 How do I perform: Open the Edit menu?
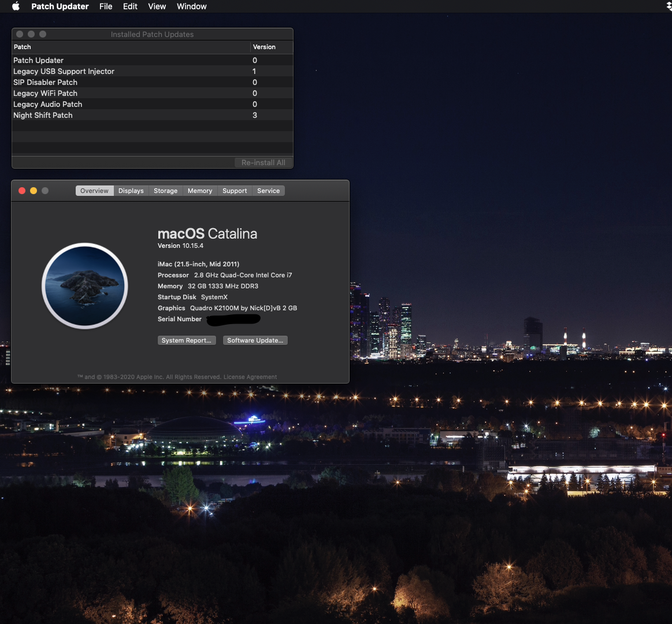click(130, 6)
